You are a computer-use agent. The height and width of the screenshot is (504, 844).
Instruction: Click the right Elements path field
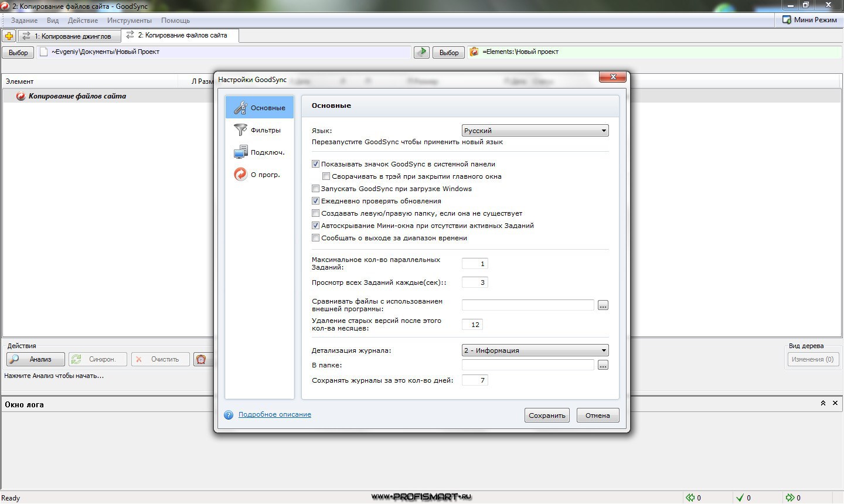655,52
